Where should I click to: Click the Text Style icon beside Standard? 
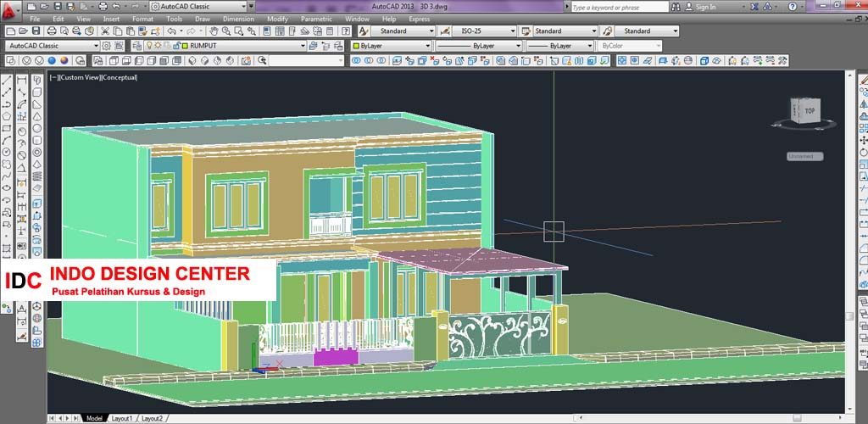point(363,31)
